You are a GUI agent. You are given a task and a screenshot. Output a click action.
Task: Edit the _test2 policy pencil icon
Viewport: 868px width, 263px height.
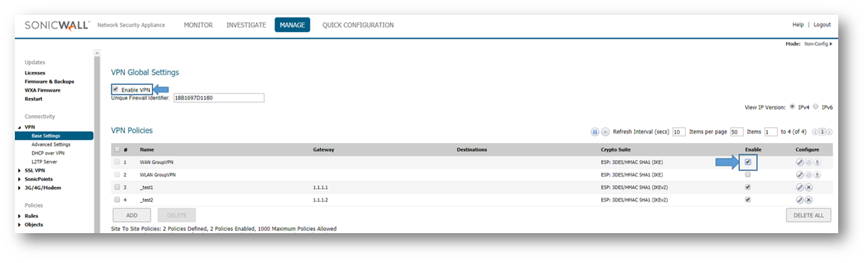[x=799, y=200]
